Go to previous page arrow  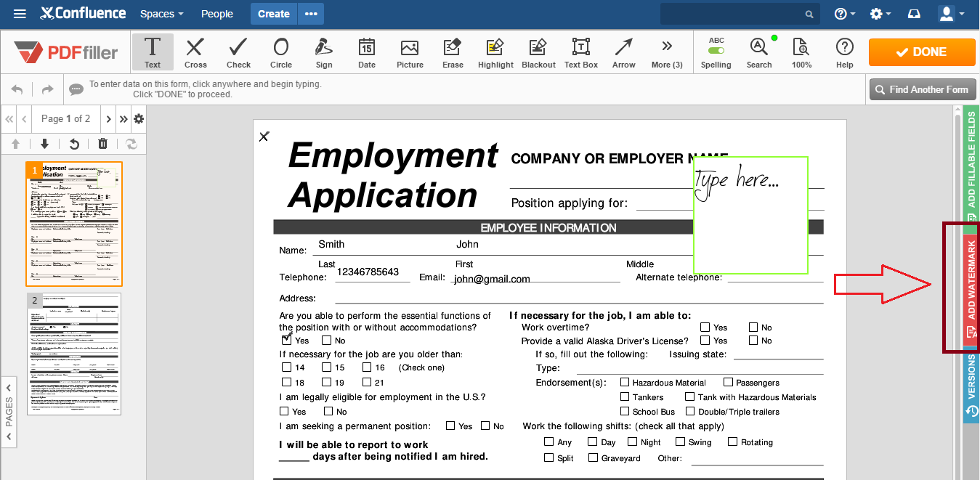coord(24,119)
